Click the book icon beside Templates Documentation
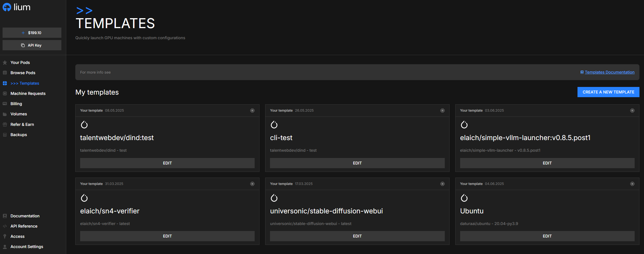The height and width of the screenshot is (254, 644). coord(582,72)
